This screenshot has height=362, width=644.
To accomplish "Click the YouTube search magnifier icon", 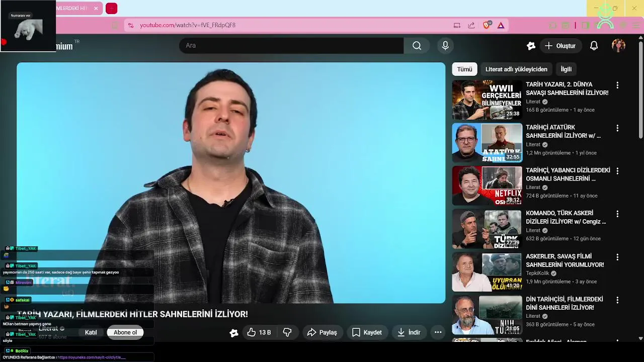I will click(417, 46).
